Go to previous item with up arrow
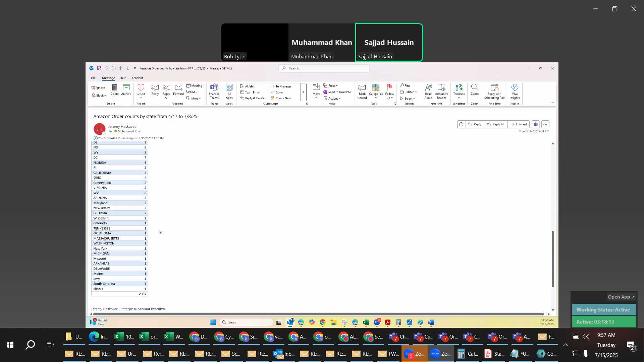The width and height of the screenshot is (644, 362). tap(121, 68)
